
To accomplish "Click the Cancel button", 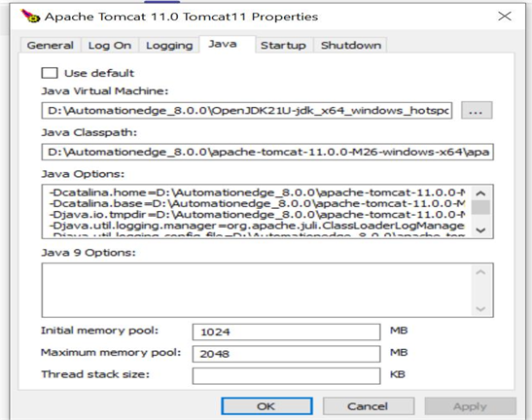I will coord(369,406).
